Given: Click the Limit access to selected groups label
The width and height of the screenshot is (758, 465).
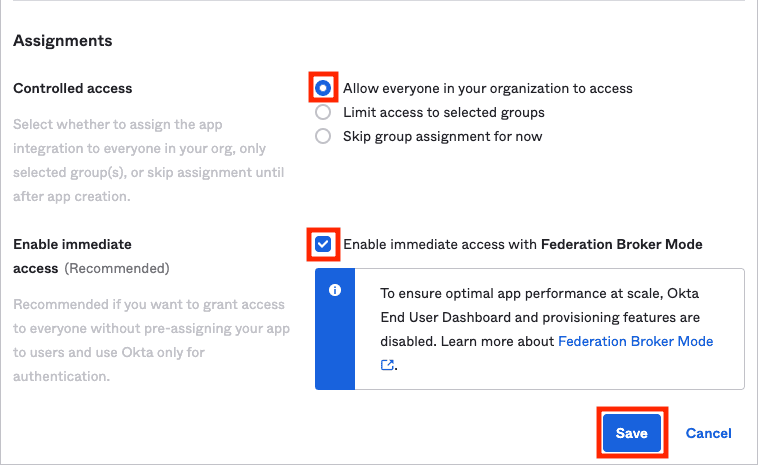Looking at the screenshot, I should pos(444,113).
